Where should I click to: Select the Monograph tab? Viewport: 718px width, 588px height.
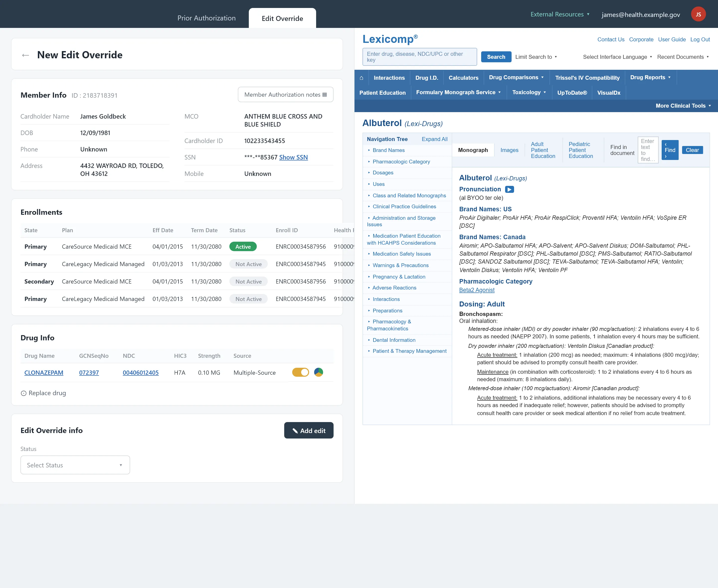coord(473,150)
